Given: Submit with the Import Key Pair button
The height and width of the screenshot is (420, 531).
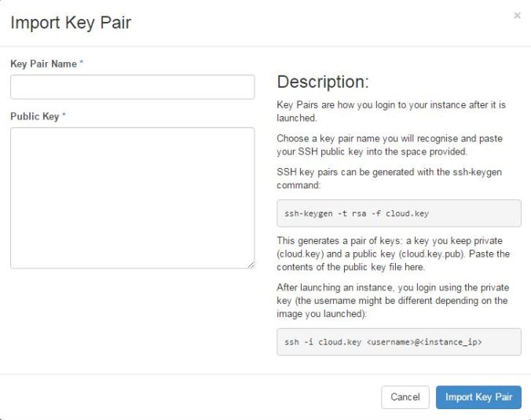Looking at the screenshot, I should coord(478,397).
